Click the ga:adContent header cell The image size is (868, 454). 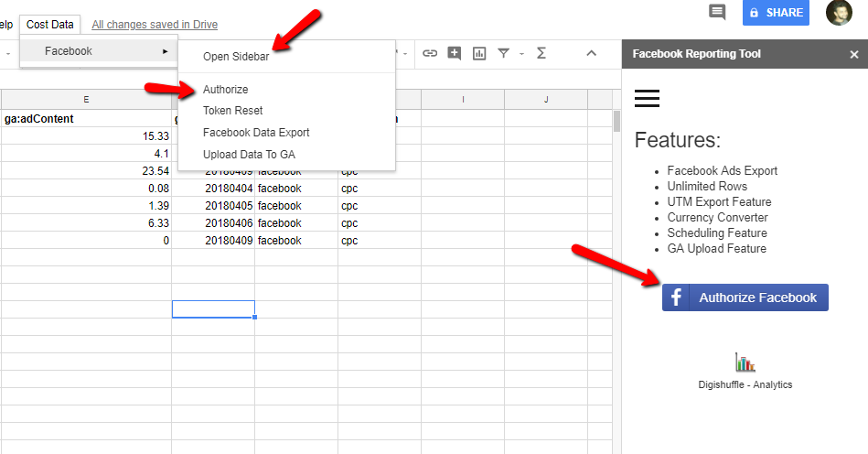86,118
